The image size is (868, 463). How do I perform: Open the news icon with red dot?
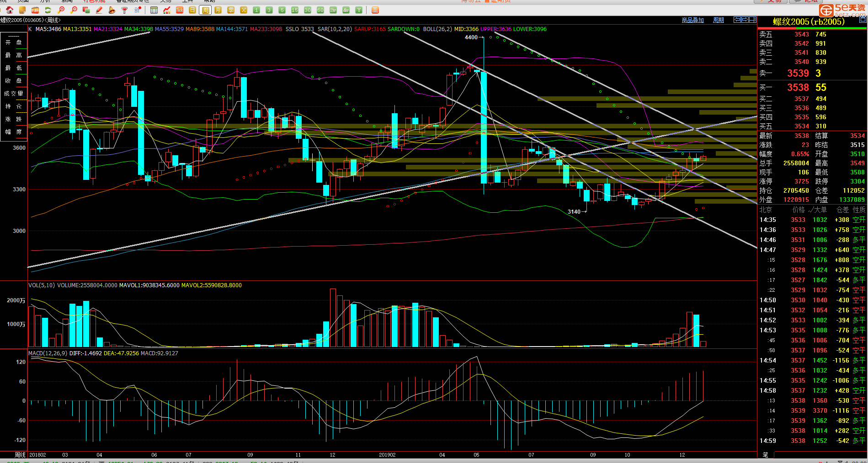tap(138, 10)
